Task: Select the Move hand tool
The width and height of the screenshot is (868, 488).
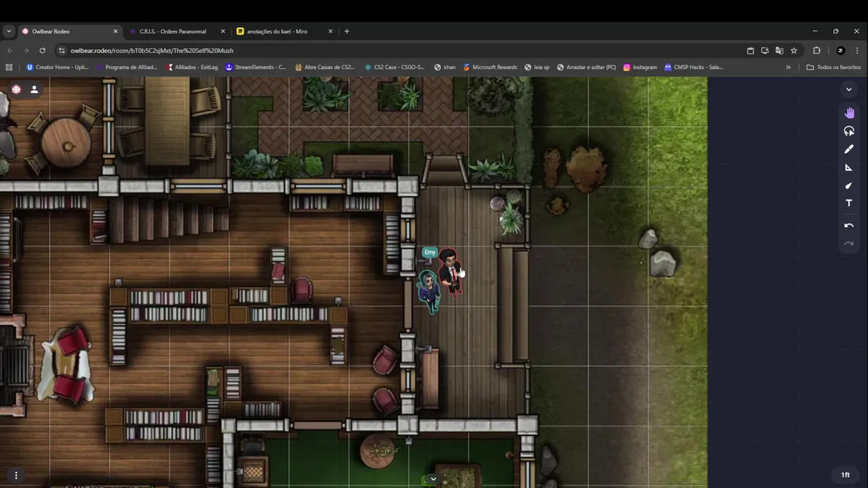Action: [x=849, y=113]
